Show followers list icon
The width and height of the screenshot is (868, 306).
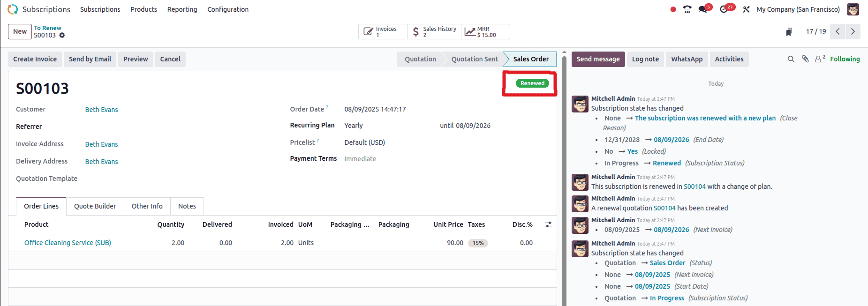820,59
